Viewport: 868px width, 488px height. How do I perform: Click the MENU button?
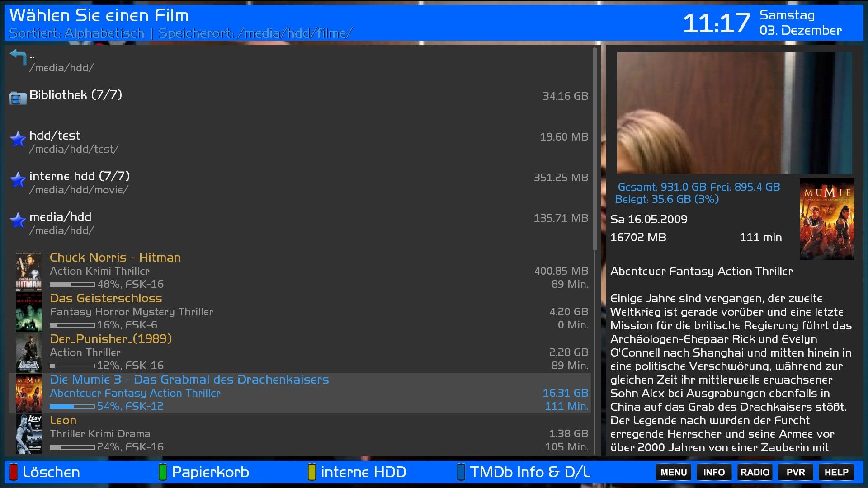[673, 472]
